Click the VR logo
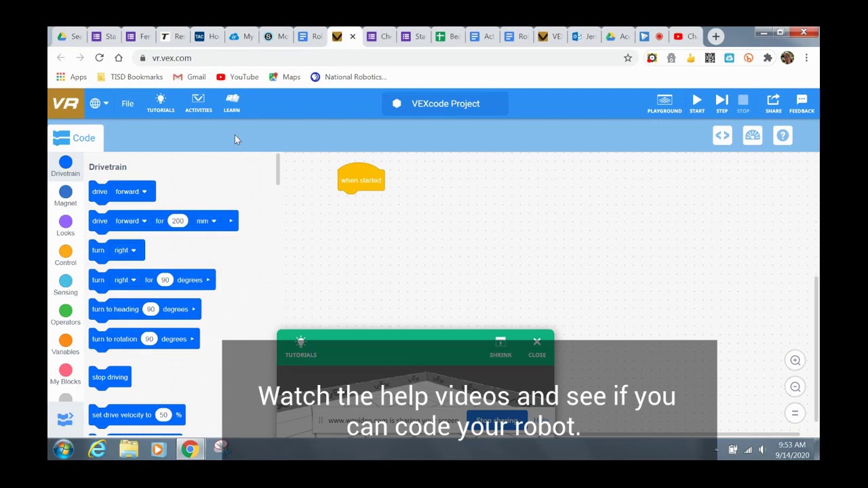The height and width of the screenshot is (488, 868). pyautogui.click(x=66, y=104)
